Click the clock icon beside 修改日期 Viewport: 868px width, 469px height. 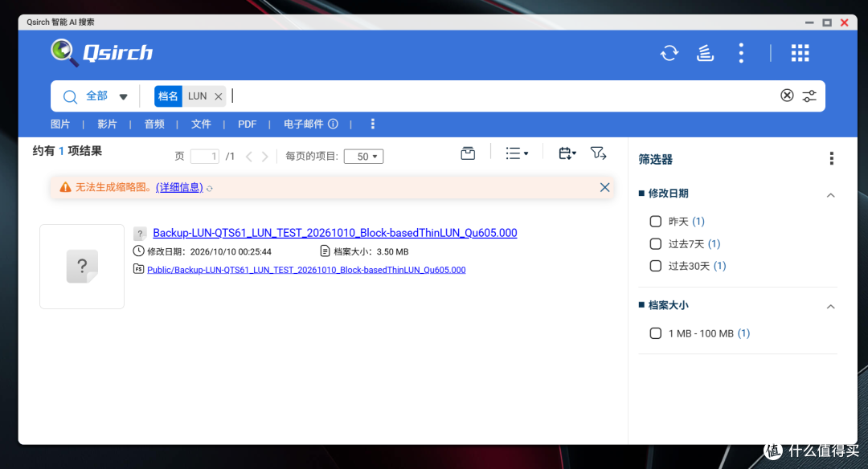[138, 251]
